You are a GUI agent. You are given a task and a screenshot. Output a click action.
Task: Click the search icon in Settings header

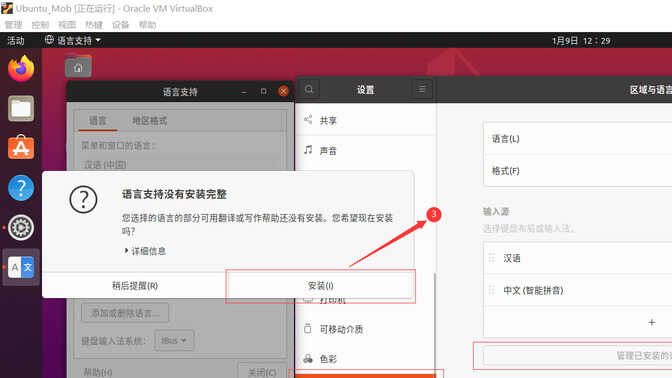(309, 90)
